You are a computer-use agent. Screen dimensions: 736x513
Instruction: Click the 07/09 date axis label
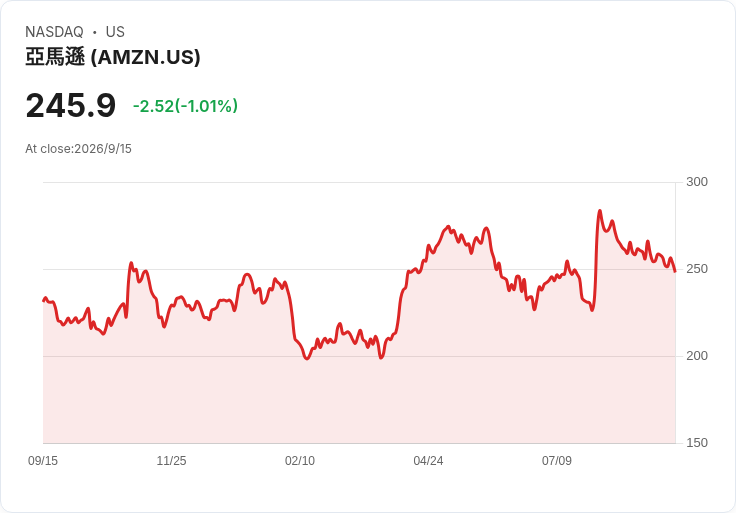557,461
